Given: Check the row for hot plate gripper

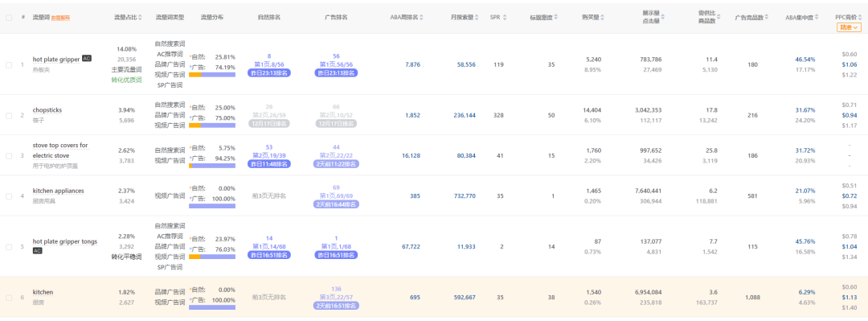Looking at the screenshot, I should [8, 65].
